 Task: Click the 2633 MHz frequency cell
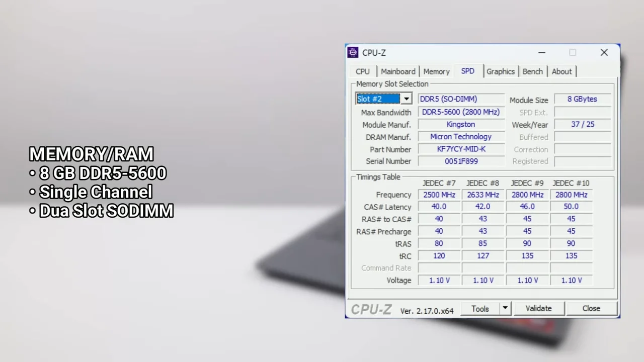[482, 195]
